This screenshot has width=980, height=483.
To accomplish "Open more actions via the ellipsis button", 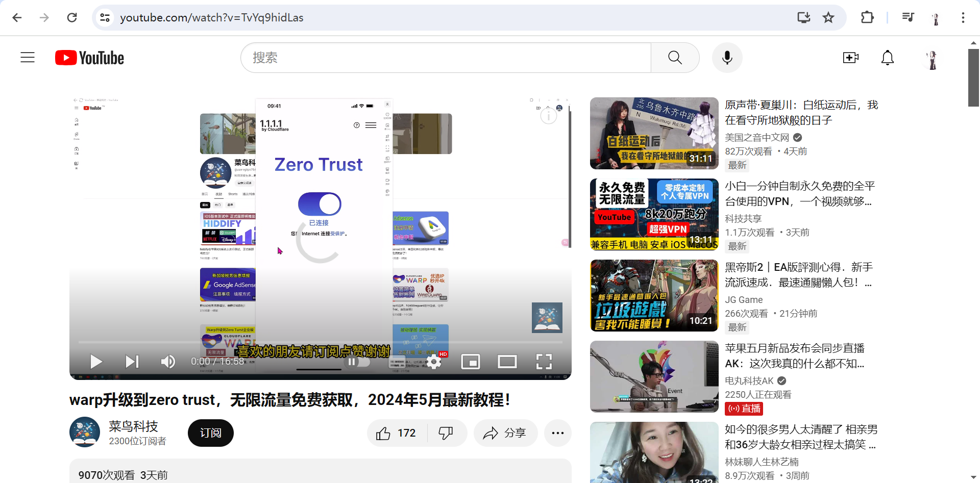I will point(558,433).
